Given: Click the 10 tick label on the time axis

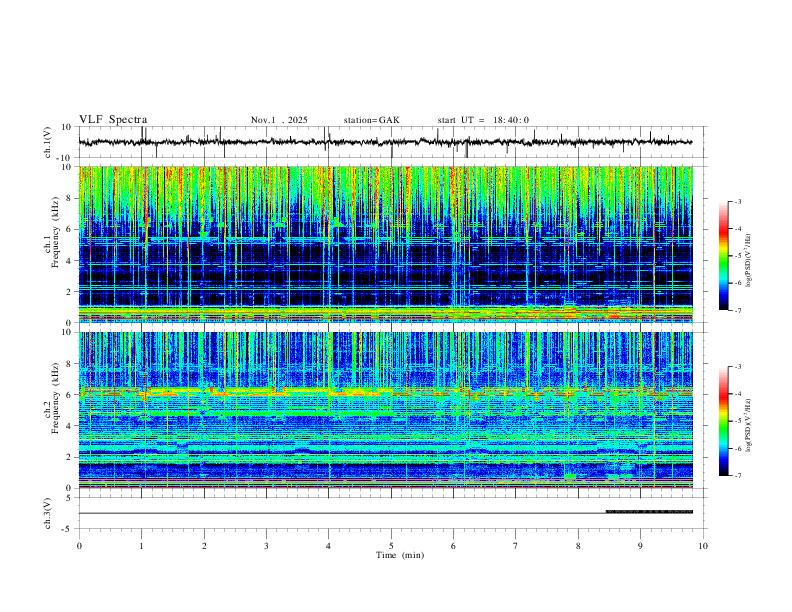Looking at the screenshot, I should (x=703, y=546).
